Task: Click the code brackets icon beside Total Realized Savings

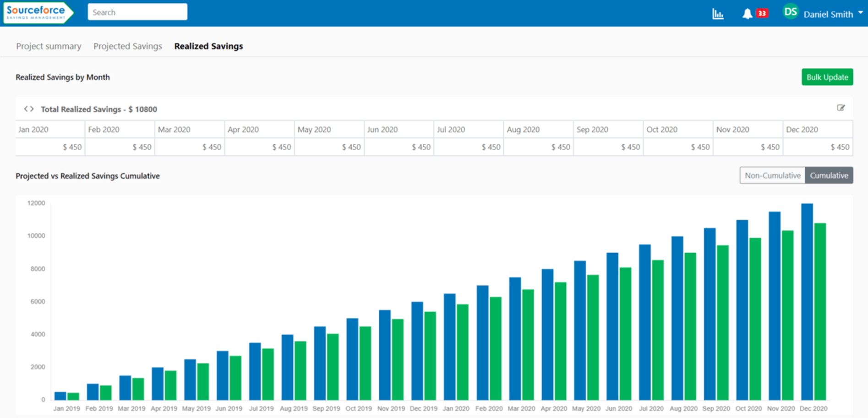Action: (x=29, y=109)
